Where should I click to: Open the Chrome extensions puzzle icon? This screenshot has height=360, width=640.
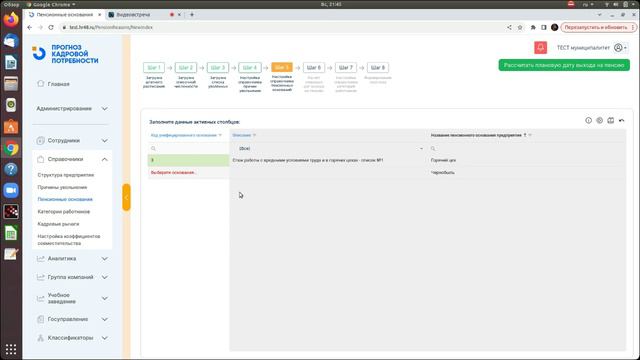click(x=533, y=27)
